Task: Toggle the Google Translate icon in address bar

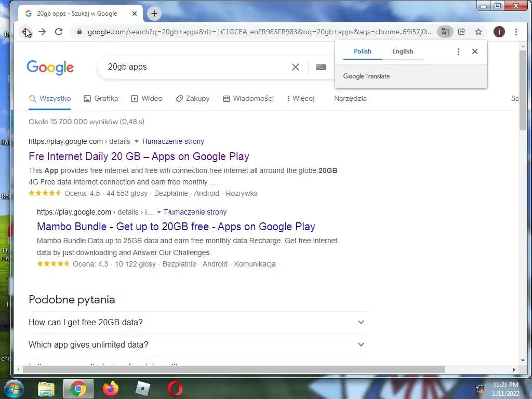Action: 445,32
